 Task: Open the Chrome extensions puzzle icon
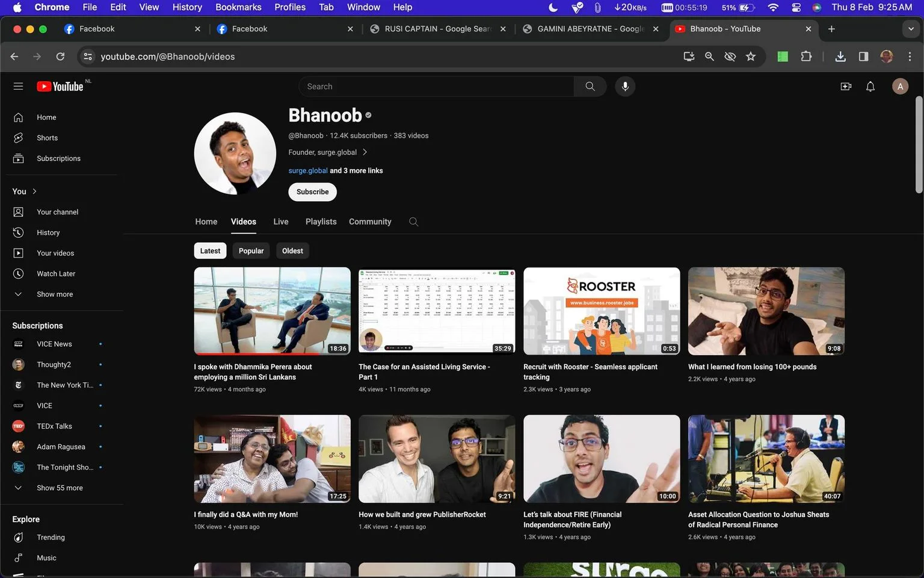point(806,56)
